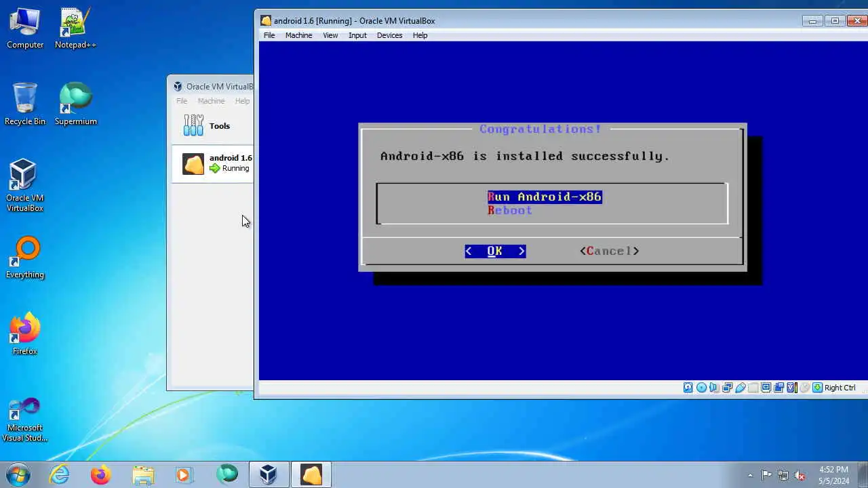The image size is (868, 488).
Task: Click network tray icon
Action: (x=783, y=475)
